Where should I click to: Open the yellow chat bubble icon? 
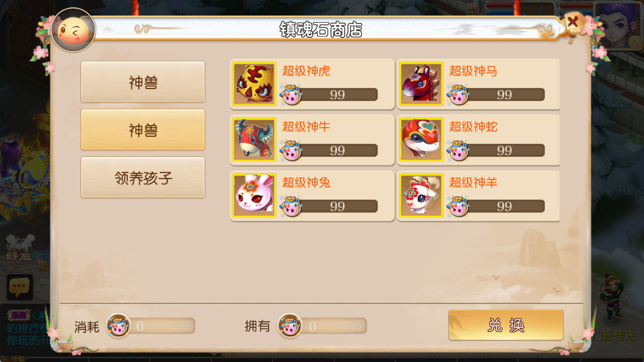[19, 288]
